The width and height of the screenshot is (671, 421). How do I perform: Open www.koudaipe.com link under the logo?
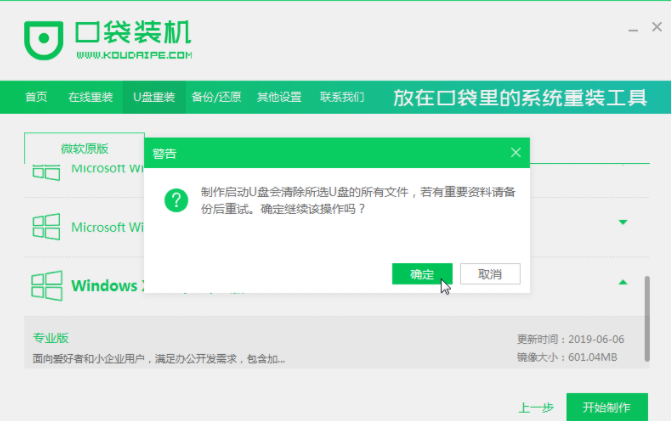point(134,55)
